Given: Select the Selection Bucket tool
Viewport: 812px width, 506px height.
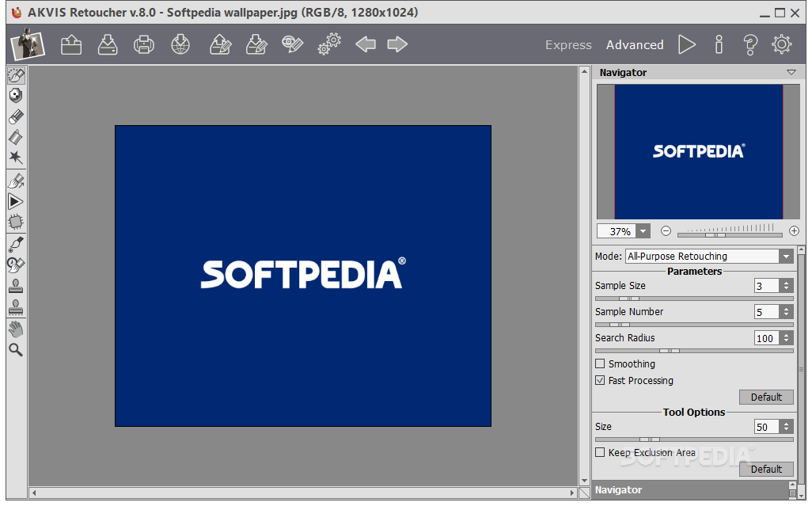Looking at the screenshot, I should tap(16, 137).
